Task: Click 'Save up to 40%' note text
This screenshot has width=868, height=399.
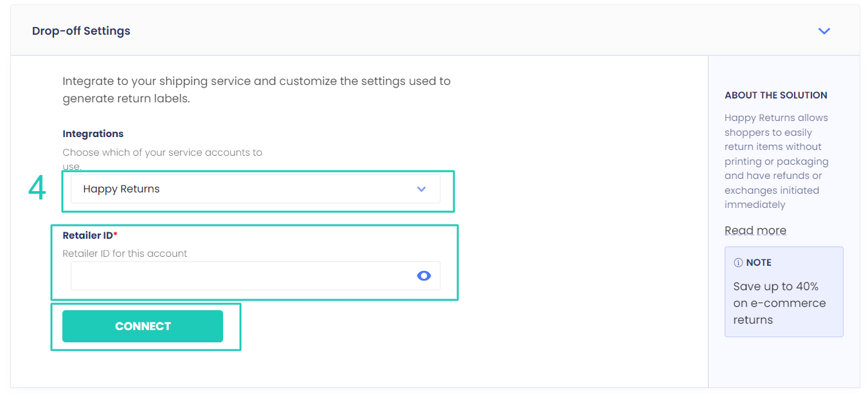Action: tap(779, 303)
